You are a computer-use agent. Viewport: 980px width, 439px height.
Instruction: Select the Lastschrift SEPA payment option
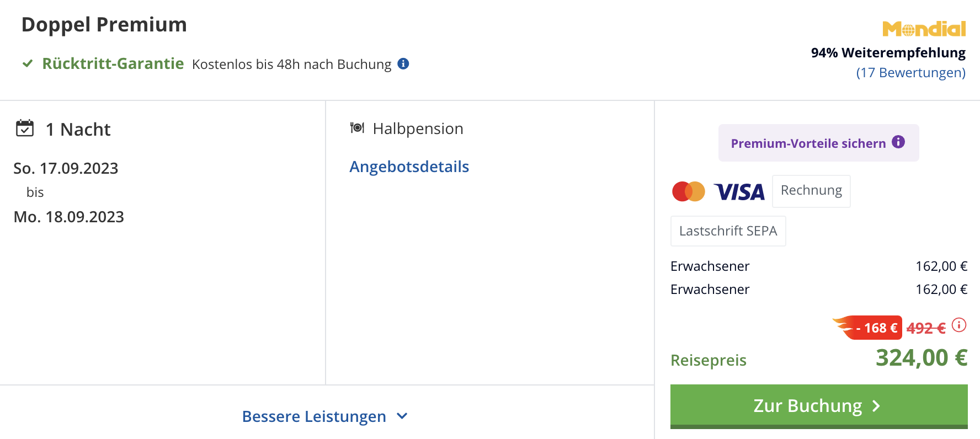point(728,231)
